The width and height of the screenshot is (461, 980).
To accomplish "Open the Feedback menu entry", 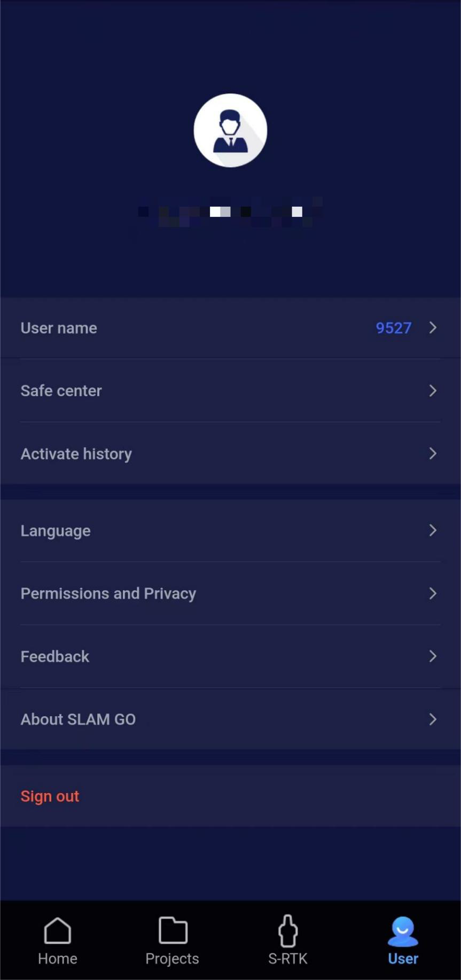I will point(55,656).
